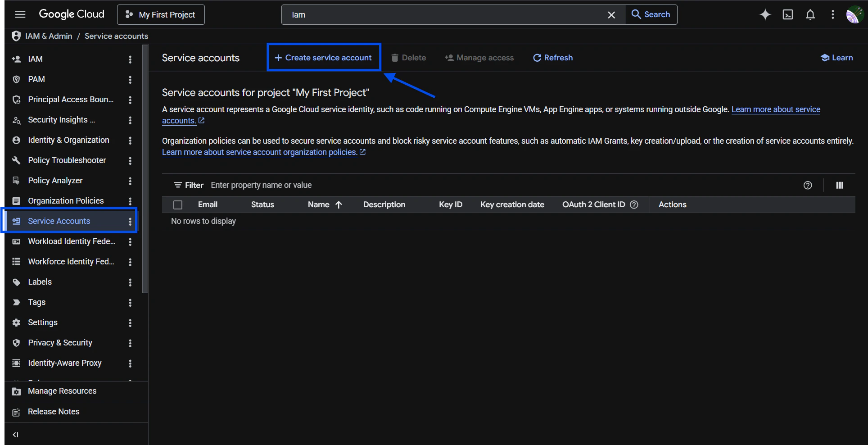
Task: Open the three-dot menu beside IAM
Action: tap(130, 59)
